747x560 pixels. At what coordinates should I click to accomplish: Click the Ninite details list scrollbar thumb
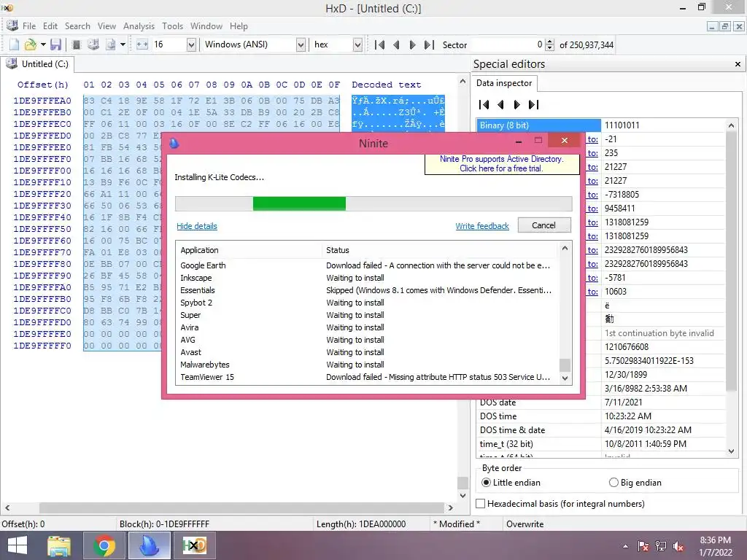tap(565, 365)
